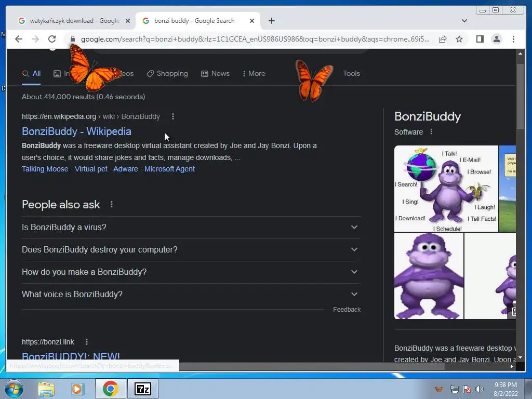Launch Windows Media Player from taskbar
This screenshot has width=532, height=399.
pos(77,389)
